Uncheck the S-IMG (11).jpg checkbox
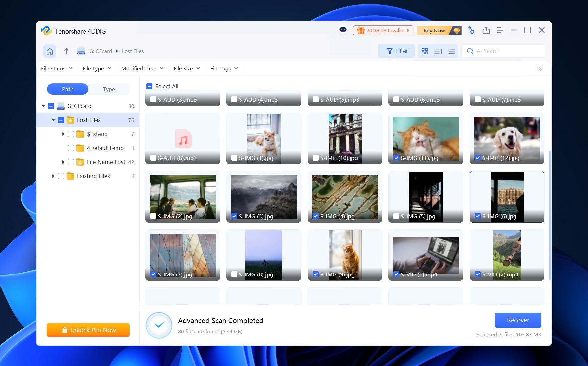The height and width of the screenshot is (366, 588). click(x=396, y=158)
